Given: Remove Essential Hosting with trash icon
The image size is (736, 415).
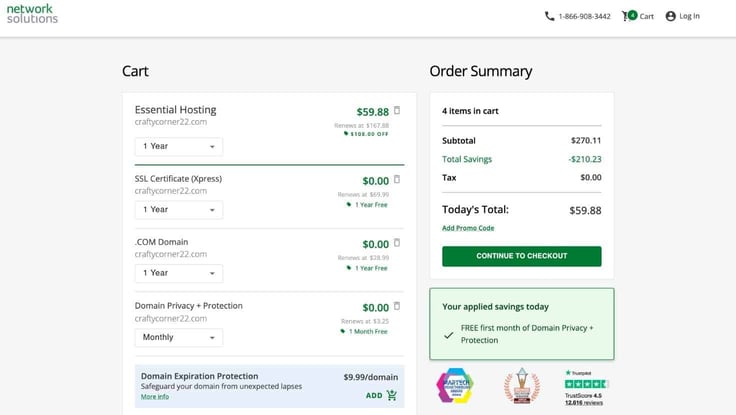Looking at the screenshot, I should tap(397, 110).
